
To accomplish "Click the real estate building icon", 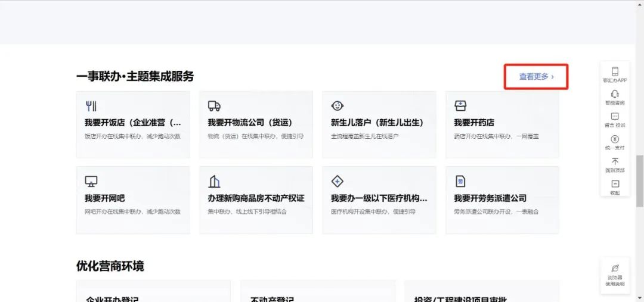I will click(214, 182).
